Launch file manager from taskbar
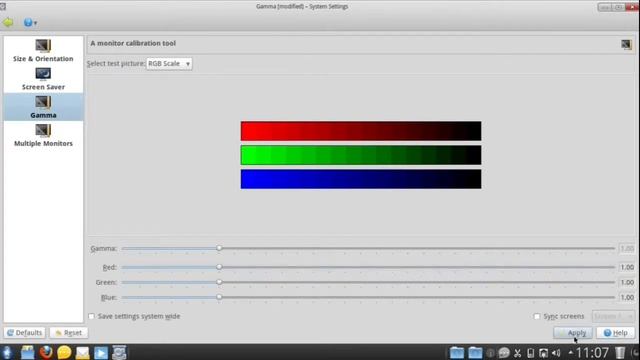The image size is (640, 360). coord(28,352)
